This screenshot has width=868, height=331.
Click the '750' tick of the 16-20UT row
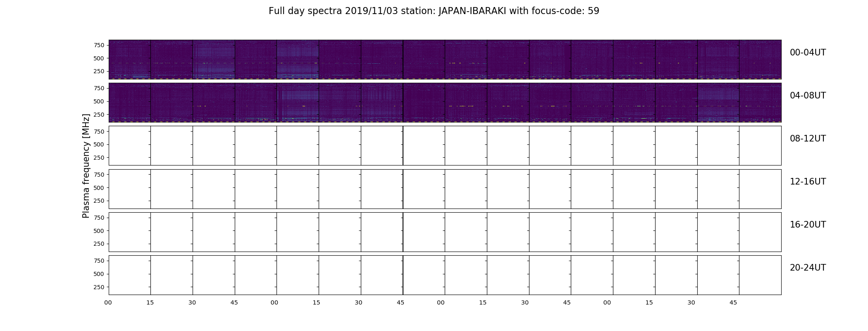point(98,218)
